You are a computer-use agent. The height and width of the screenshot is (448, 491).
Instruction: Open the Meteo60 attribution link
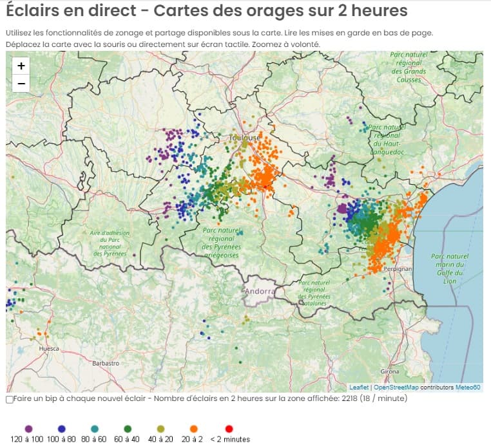468,387
